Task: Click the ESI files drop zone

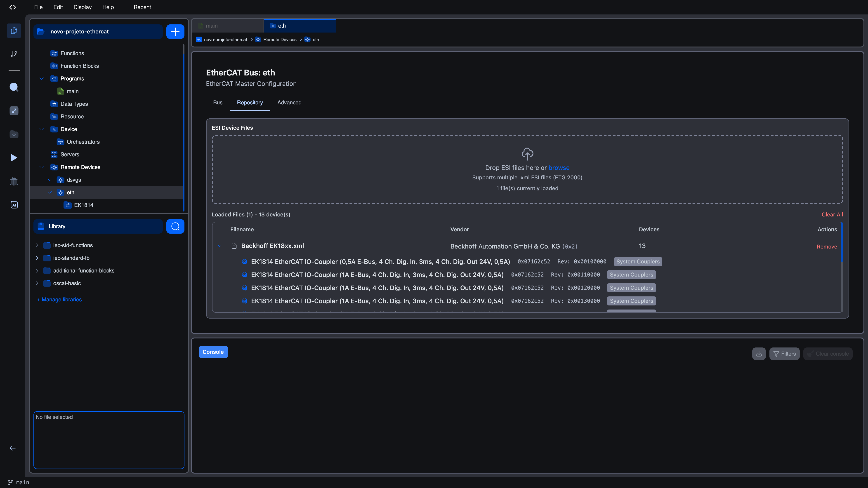Action: [x=527, y=169]
